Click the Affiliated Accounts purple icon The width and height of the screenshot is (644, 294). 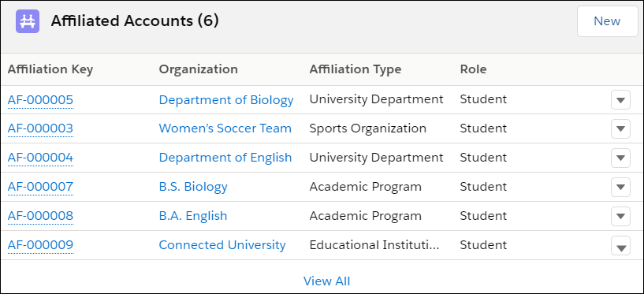pyautogui.click(x=28, y=21)
